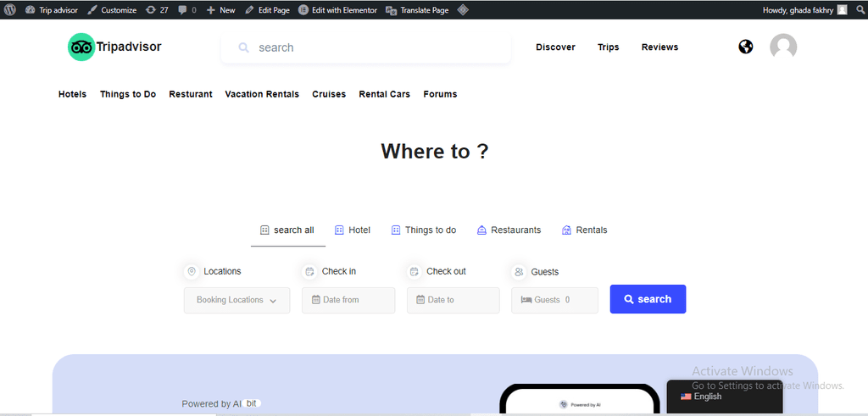
Task: Go to Cruises in navigation
Action: point(329,94)
